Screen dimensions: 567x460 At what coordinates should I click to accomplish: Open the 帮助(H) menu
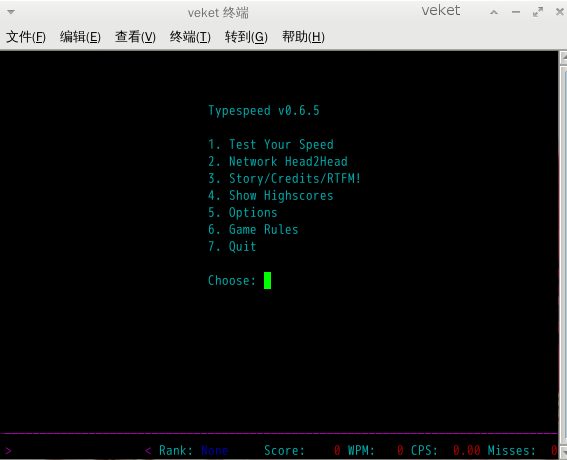[x=303, y=37]
